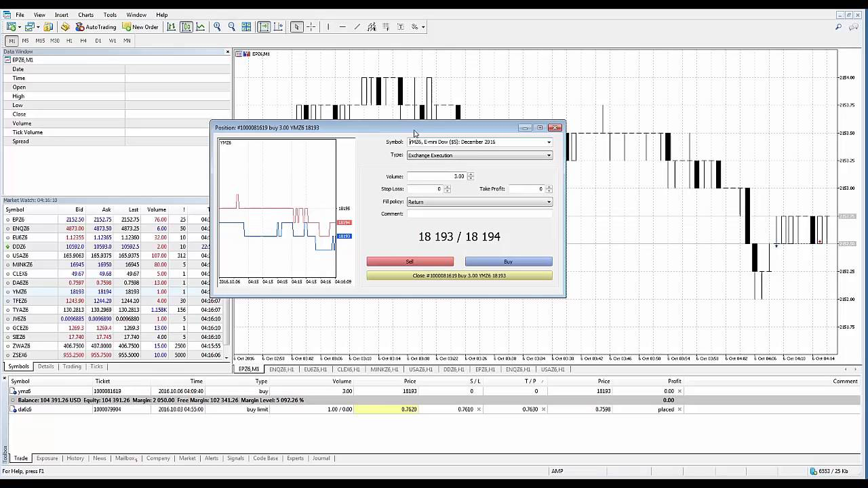Increase Volume with the up stepper arrow
The height and width of the screenshot is (488, 868).
click(471, 175)
